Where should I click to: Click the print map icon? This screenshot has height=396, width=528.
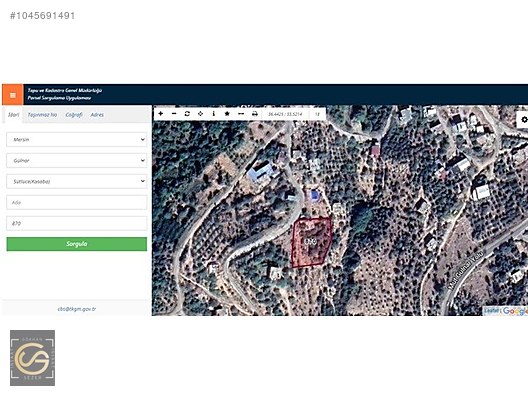(x=255, y=114)
